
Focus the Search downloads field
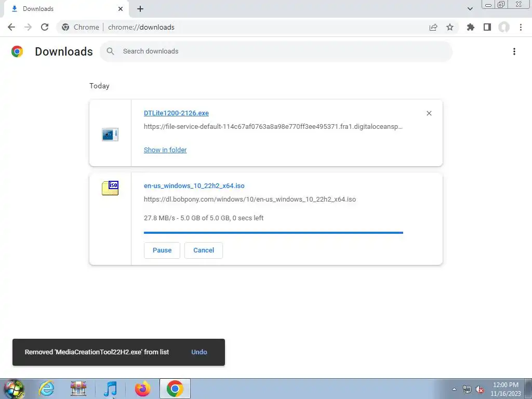[276, 51]
